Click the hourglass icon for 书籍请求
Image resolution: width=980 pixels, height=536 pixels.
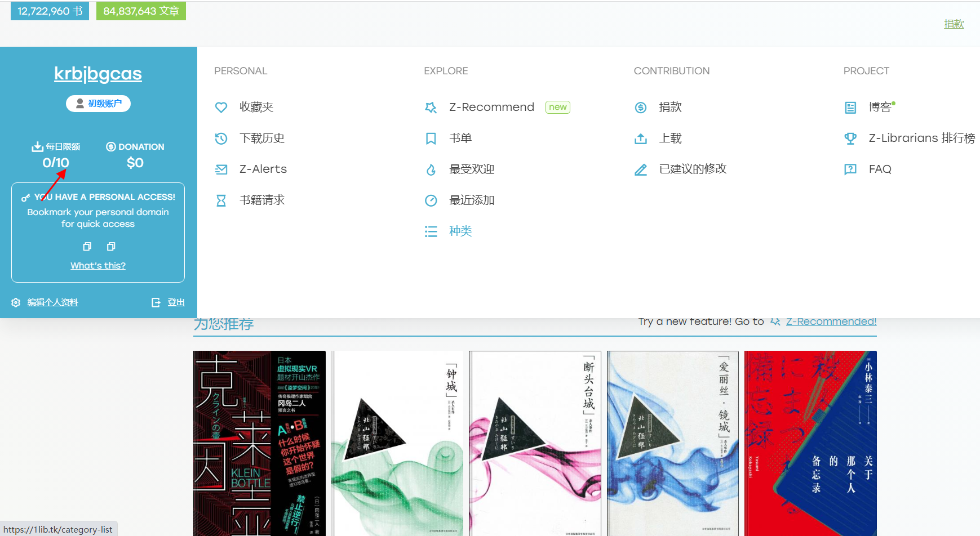[221, 200]
